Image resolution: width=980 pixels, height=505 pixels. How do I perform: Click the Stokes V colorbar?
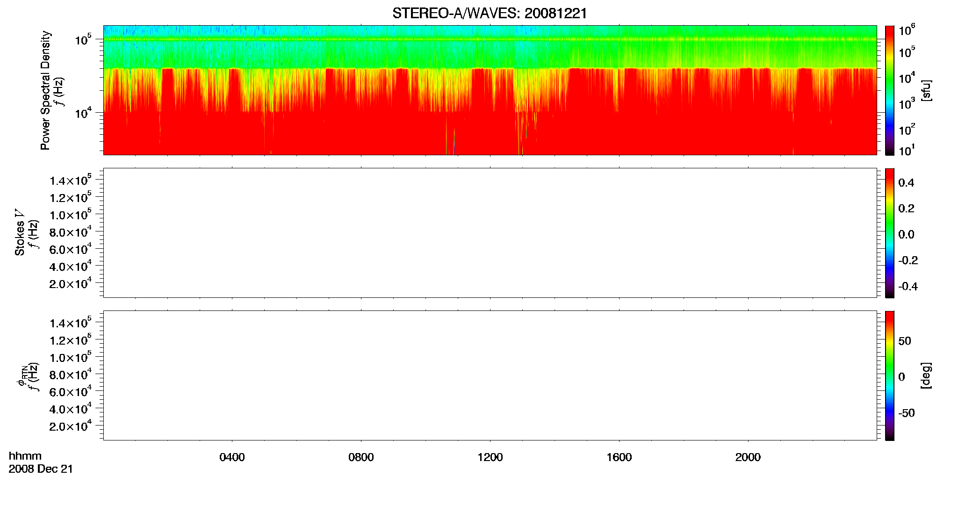890,233
